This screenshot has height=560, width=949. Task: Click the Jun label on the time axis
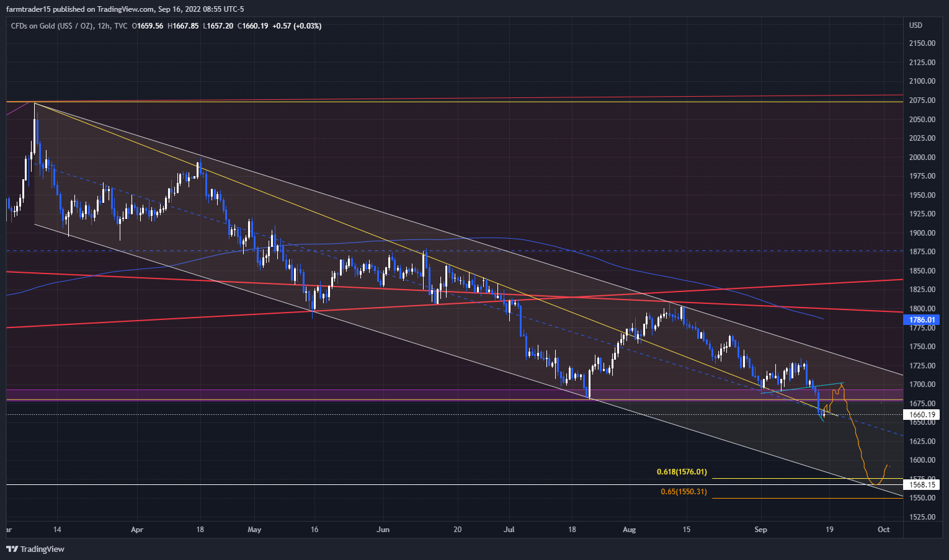point(383,530)
